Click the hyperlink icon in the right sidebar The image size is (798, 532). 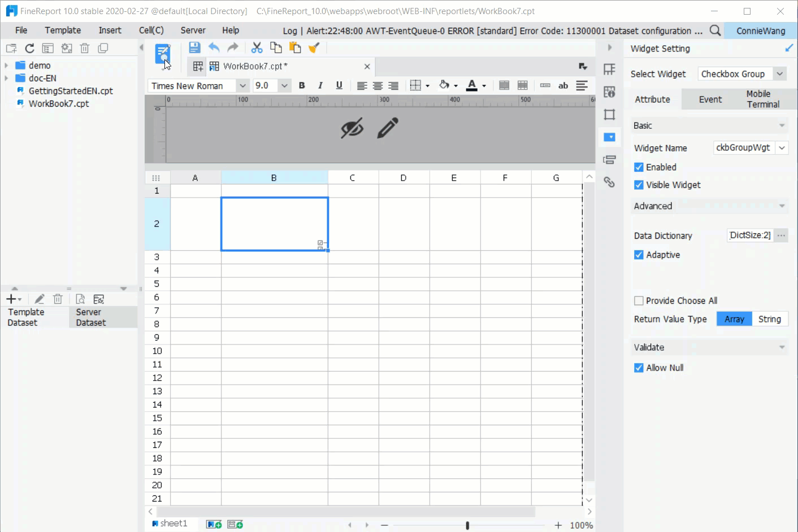(x=609, y=182)
